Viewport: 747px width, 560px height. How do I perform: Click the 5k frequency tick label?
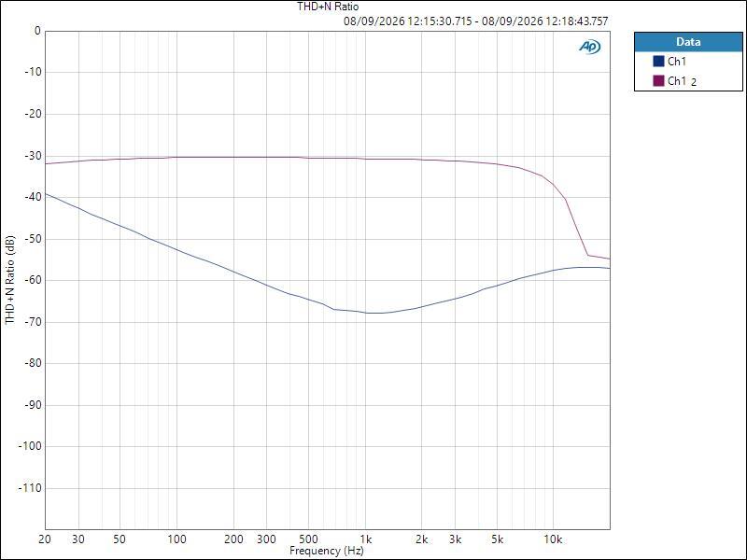click(497, 539)
